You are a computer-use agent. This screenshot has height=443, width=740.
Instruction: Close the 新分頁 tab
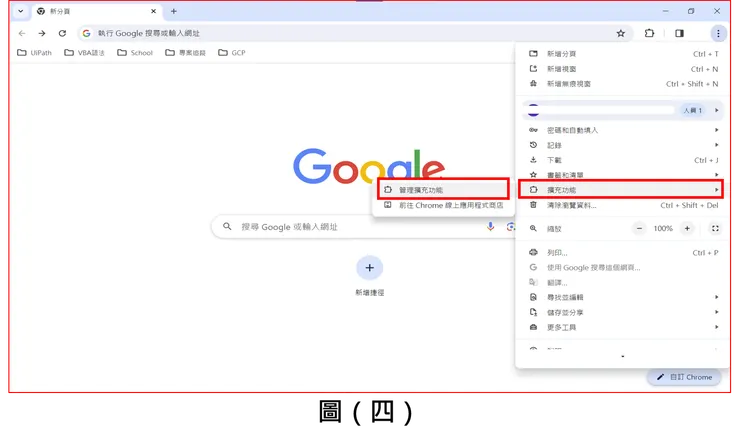point(153,11)
